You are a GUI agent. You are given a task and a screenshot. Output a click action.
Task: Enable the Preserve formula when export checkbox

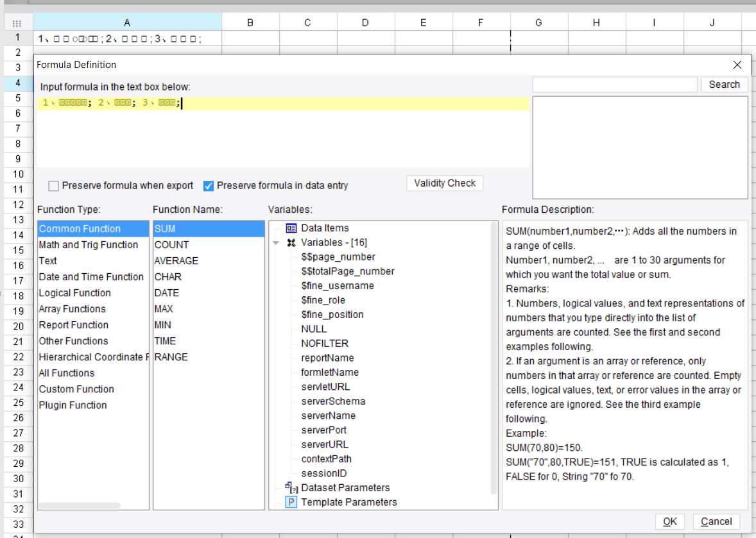53,185
